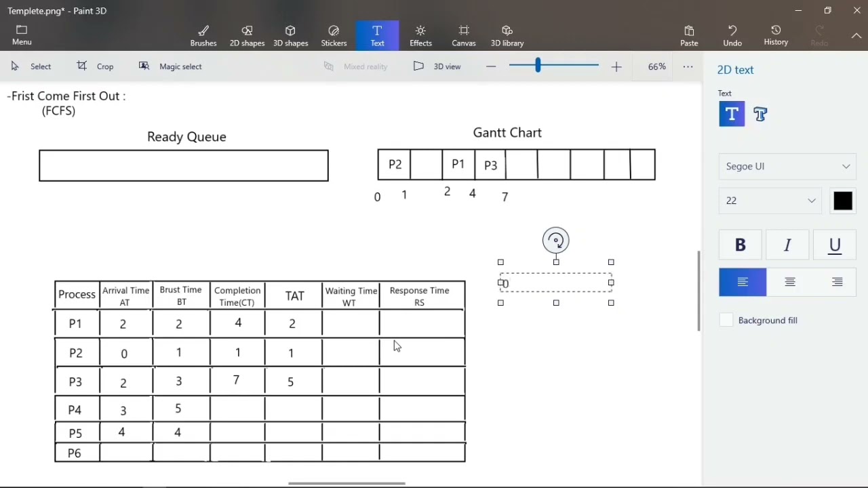Click the 66% zoom percentage field

pyautogui.click(x=656, y=66)
